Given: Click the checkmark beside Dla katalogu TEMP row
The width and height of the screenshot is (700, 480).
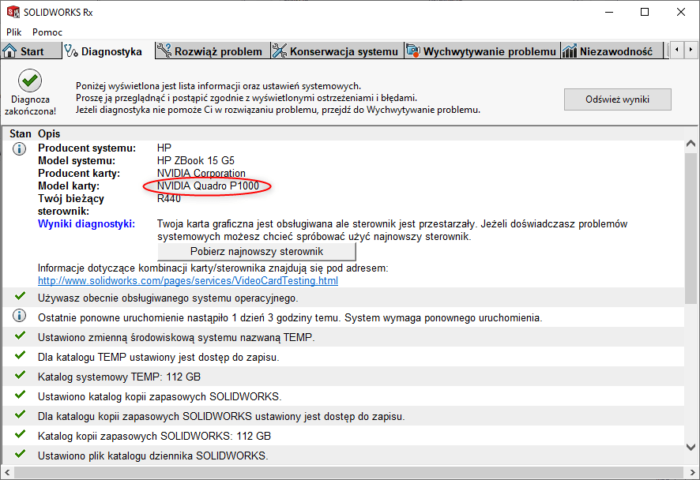Looking at the screenshot, I should tap(20, 355).
